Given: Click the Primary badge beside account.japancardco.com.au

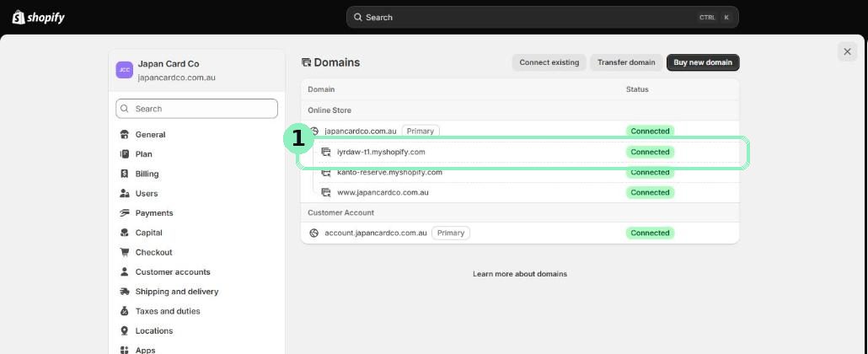Looking at the screenshot, I should pyautogui.click(x=451, y=233).
